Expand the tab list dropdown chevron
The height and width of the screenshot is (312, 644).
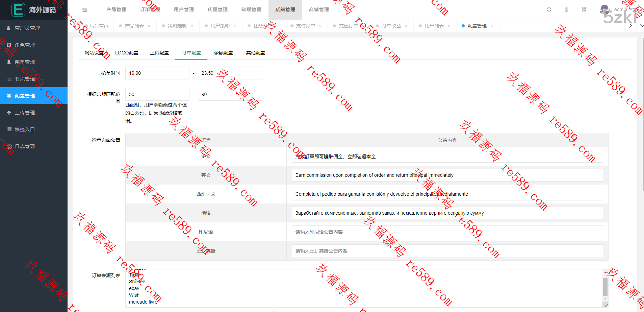(642, 26)
